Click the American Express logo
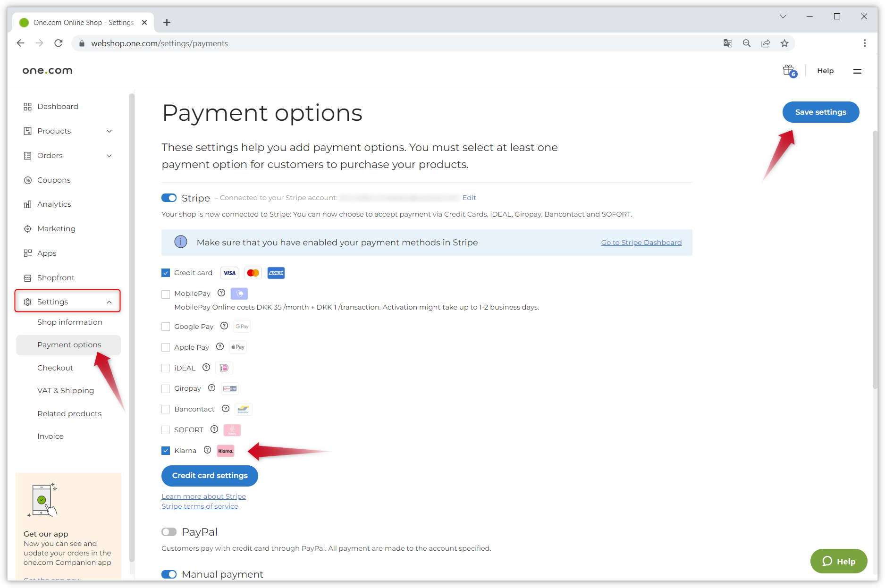The height and width of the screenshot is (588, 885). [276, 273]
